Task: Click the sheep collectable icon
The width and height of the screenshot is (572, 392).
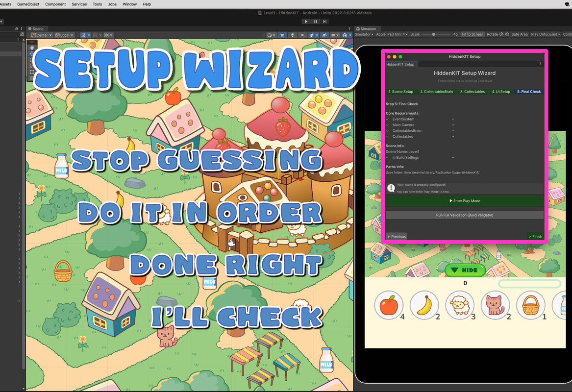Action: (x=460, y=305)
